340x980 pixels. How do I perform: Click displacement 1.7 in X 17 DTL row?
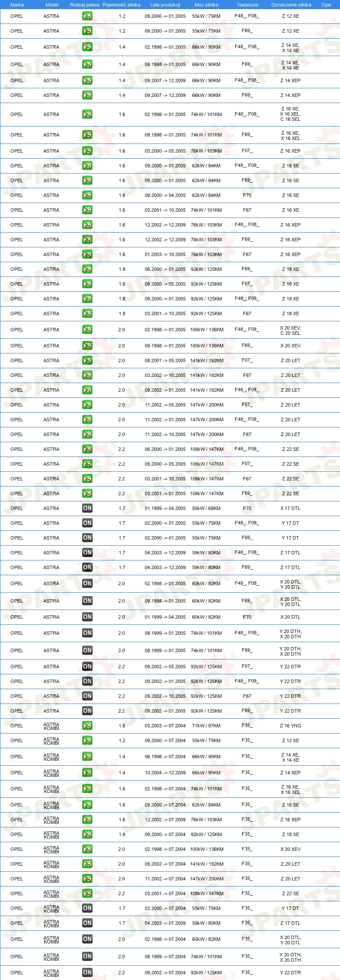[122, 508]
